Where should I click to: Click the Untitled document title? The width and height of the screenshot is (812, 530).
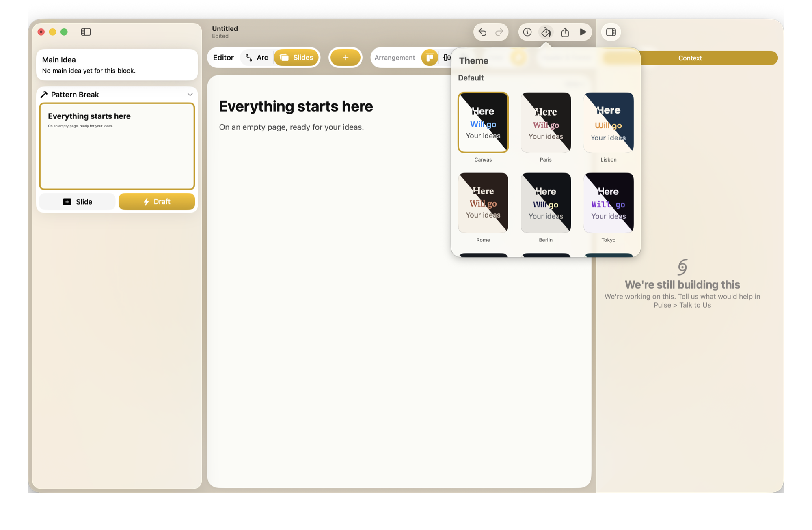225,28
